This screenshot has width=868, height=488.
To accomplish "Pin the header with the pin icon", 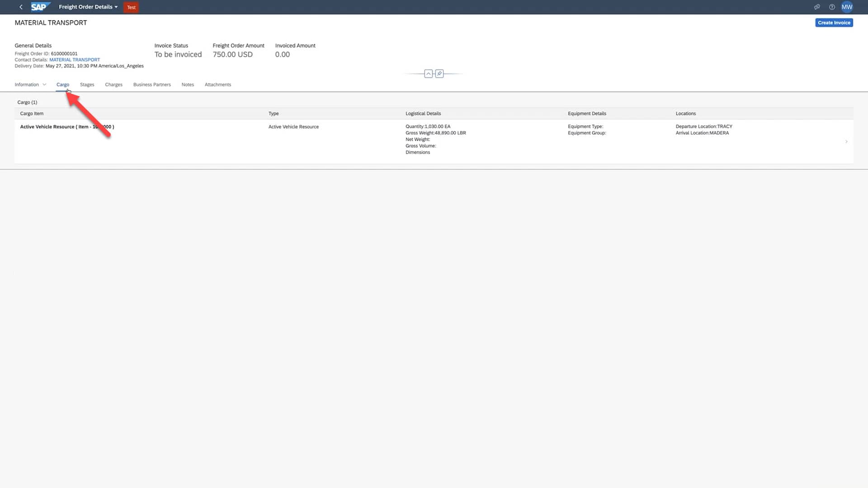I will [x=439, y=74].
